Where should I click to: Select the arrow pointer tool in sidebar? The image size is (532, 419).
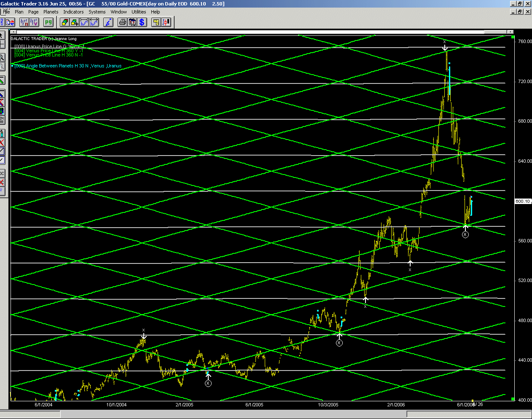[2, 35]
